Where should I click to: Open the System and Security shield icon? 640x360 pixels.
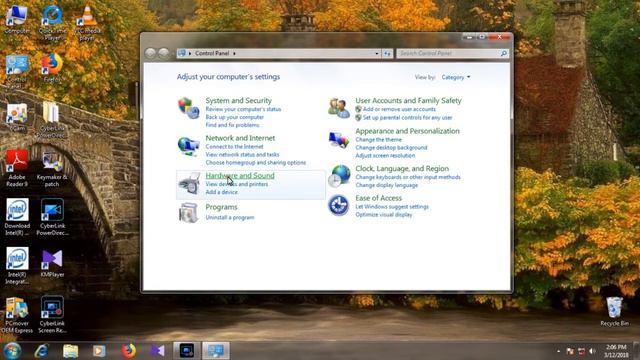pyautogui.click(x=188, y=108)
